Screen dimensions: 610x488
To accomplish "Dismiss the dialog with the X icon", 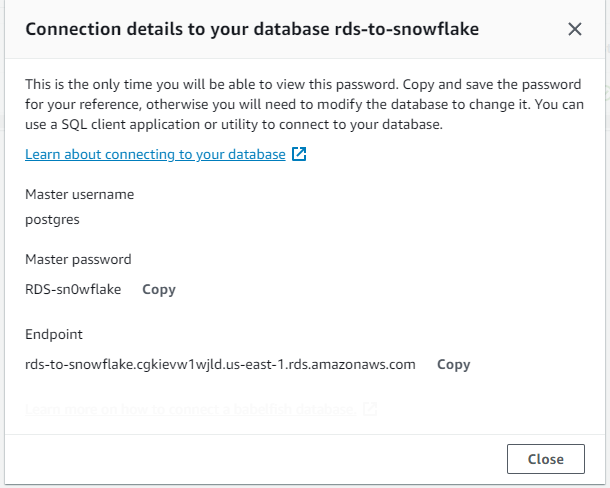I will point(575,29).
